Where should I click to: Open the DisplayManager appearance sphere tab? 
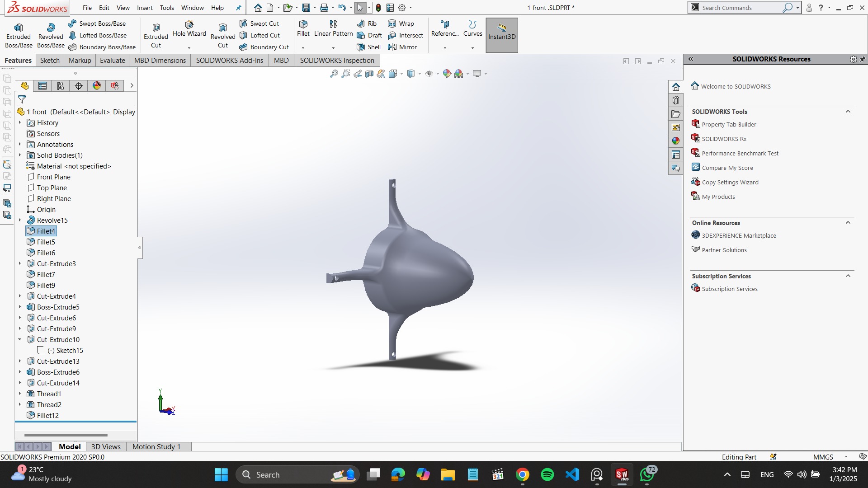97,86
